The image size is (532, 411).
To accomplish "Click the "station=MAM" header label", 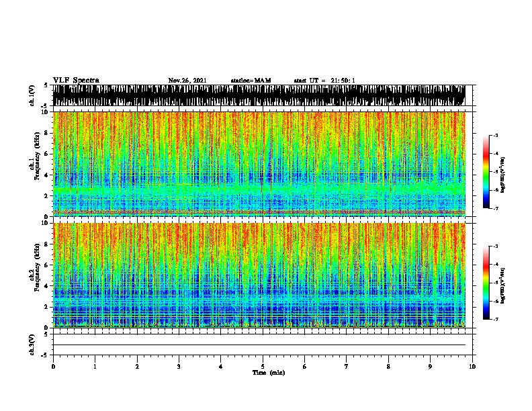I will point(251,81).
